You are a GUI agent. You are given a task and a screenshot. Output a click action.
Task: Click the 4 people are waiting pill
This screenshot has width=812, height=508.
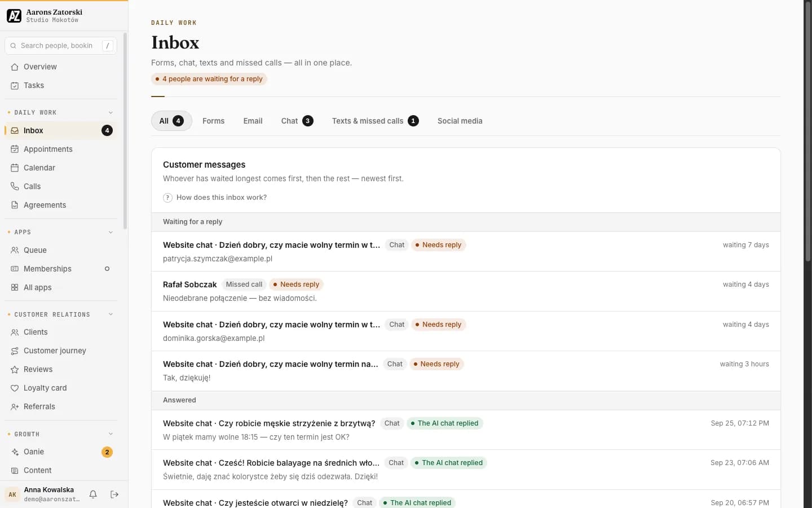[x=209, y=79]
